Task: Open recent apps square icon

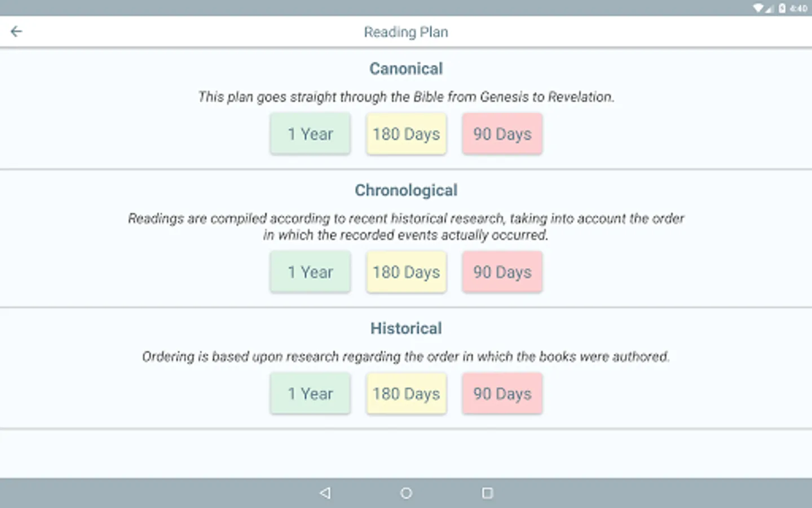Action: tap(487, 493)
